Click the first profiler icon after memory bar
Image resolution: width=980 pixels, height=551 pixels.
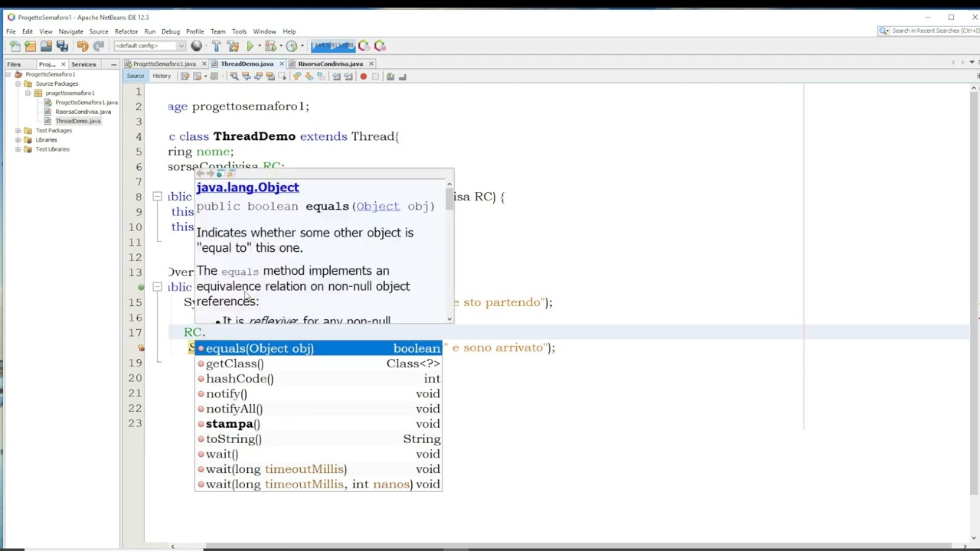click(364, 46)
